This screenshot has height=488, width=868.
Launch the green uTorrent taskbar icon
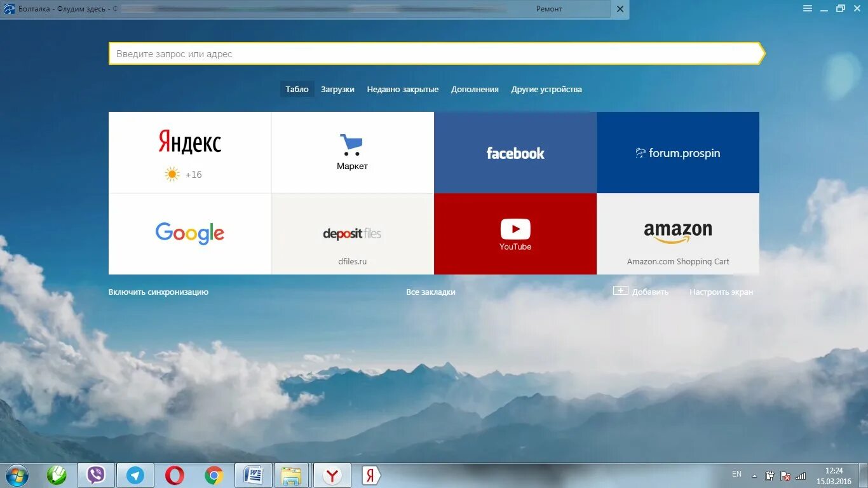57,475
